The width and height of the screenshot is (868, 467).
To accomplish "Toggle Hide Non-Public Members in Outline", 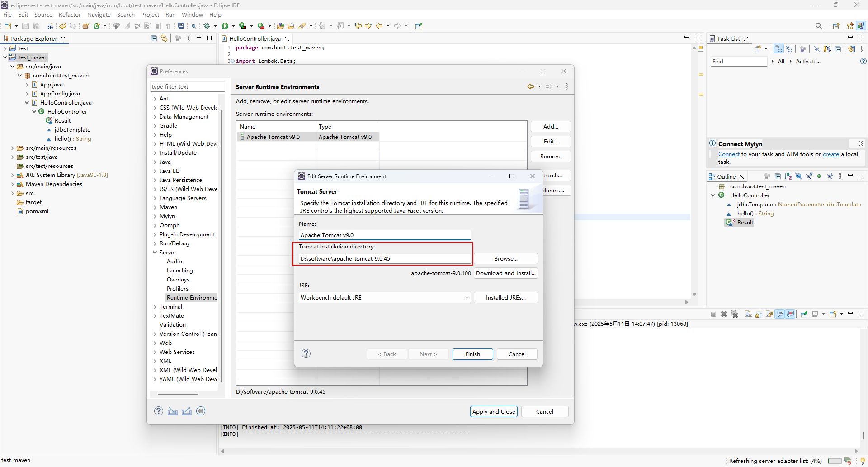I will click(x=819, y=176).
